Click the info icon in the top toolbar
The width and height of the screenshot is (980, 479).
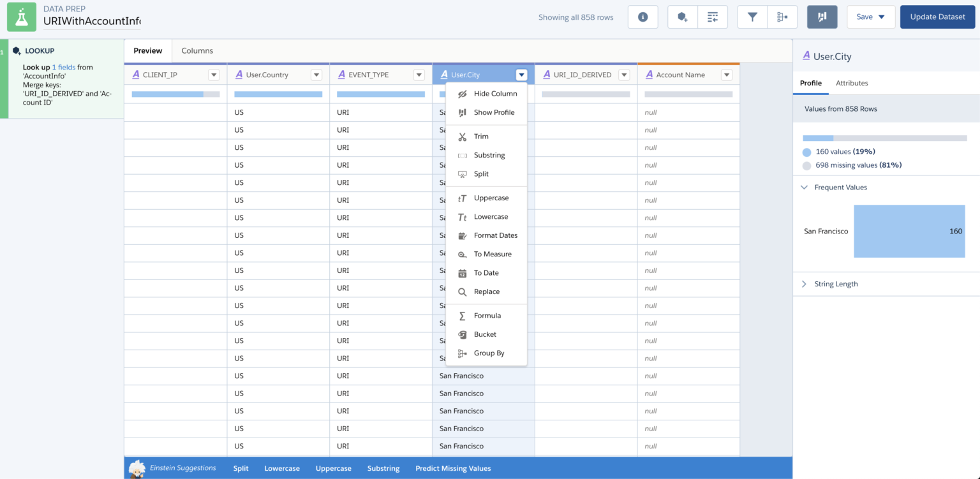[642, 17]
